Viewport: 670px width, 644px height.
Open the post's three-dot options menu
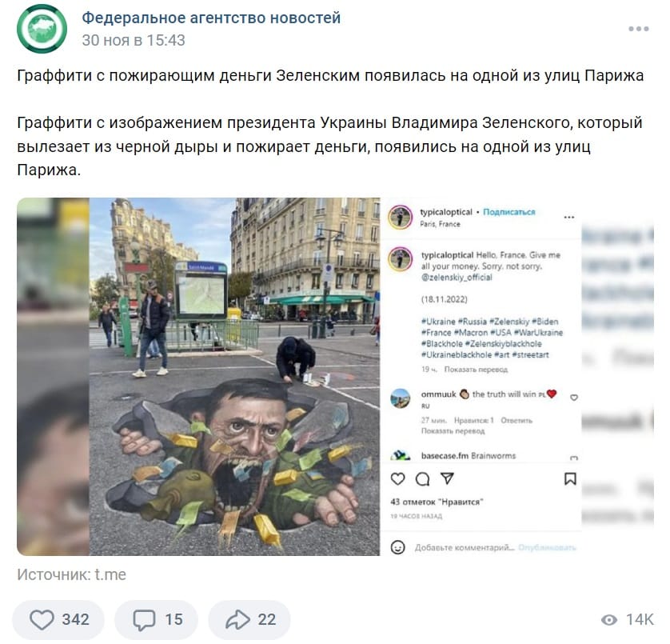(638, 29)
